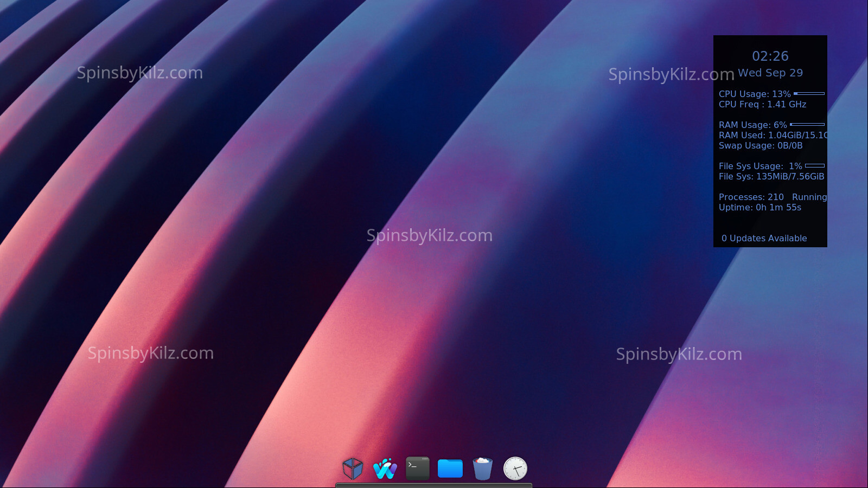Click the 02:26 time in system widget
Screen dimensions: 868x488
click(x=770, y=56)
